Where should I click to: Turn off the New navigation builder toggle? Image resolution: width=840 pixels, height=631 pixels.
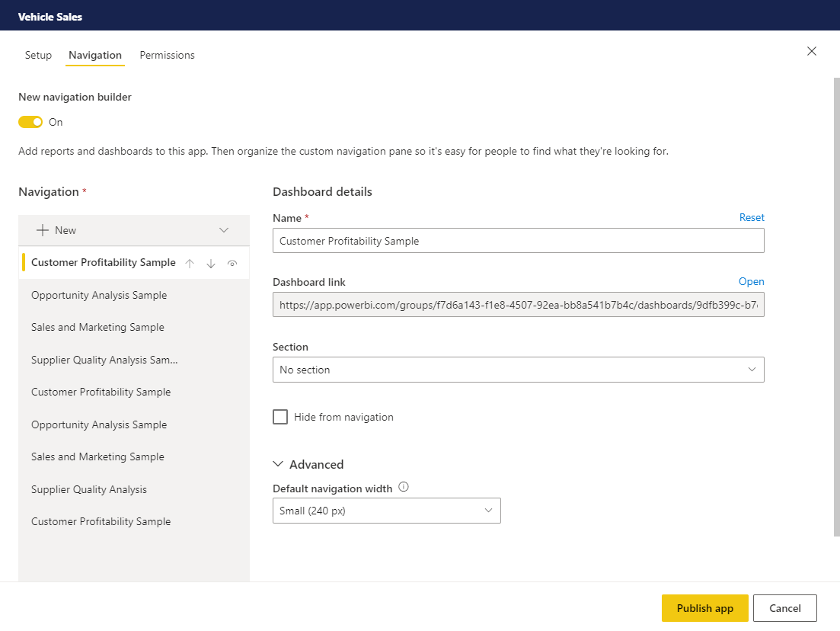pyautogui.click(x=30, y=121)
